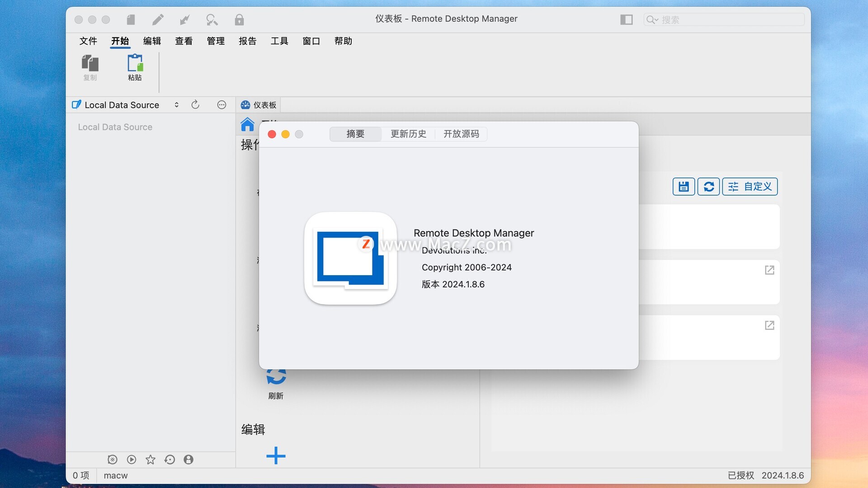The width and height of the screenshot is (868, 488).
Task: Click the blue plus add entry button
Action: [276, 455]
